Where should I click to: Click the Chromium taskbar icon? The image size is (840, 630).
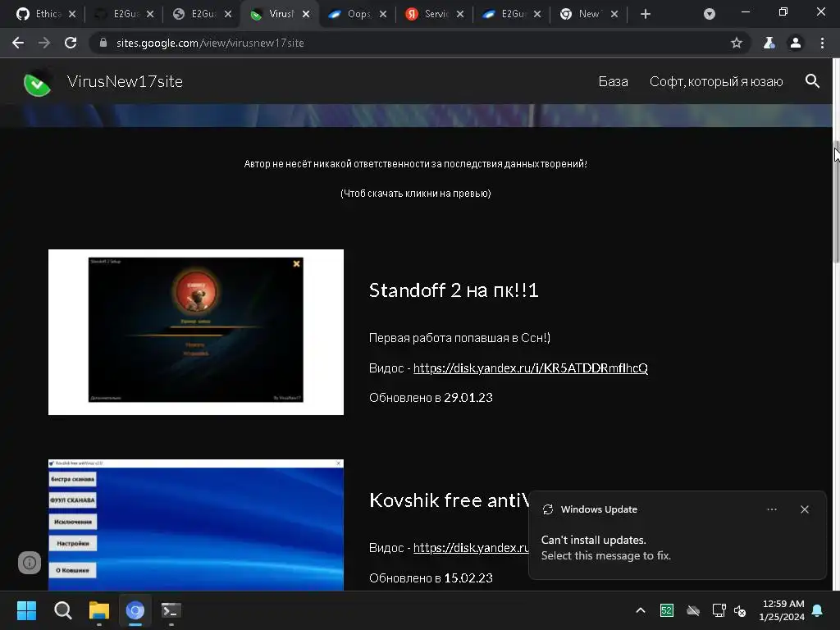point(135,610)
